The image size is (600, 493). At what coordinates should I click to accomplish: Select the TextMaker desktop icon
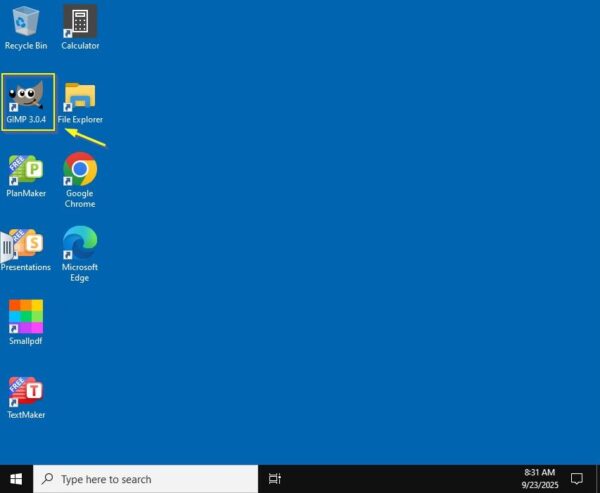tap(26, 397)
